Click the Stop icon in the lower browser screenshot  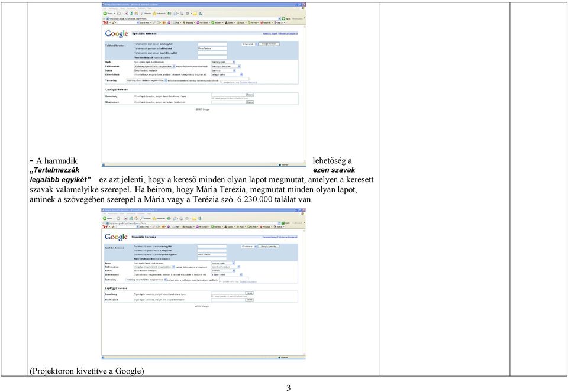[125, 218]
